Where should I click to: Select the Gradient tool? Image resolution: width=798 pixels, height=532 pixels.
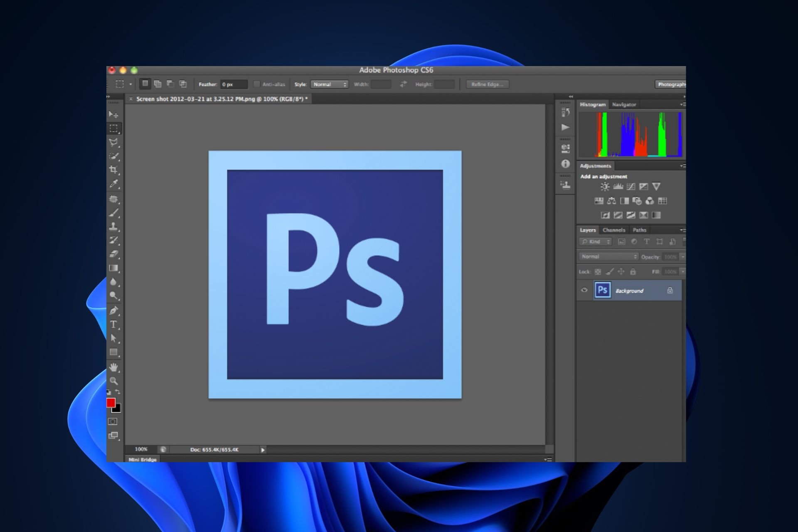point(113,268)
